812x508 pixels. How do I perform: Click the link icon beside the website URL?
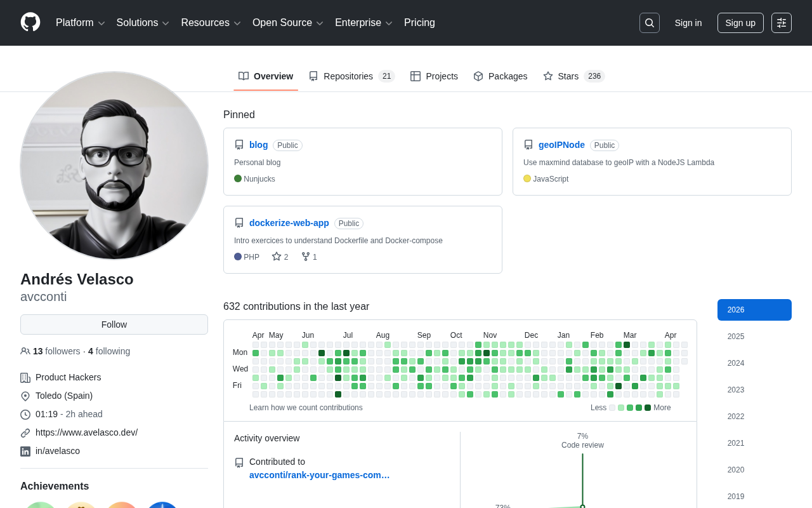pos(25,433)
